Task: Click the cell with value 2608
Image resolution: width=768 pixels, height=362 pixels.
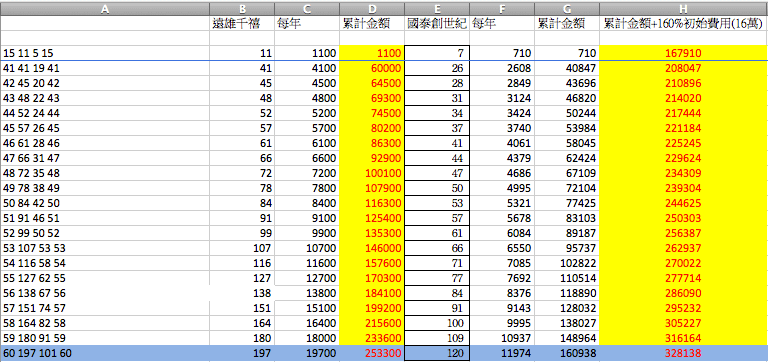Action: pyautogui.click(x=502, y=68)
